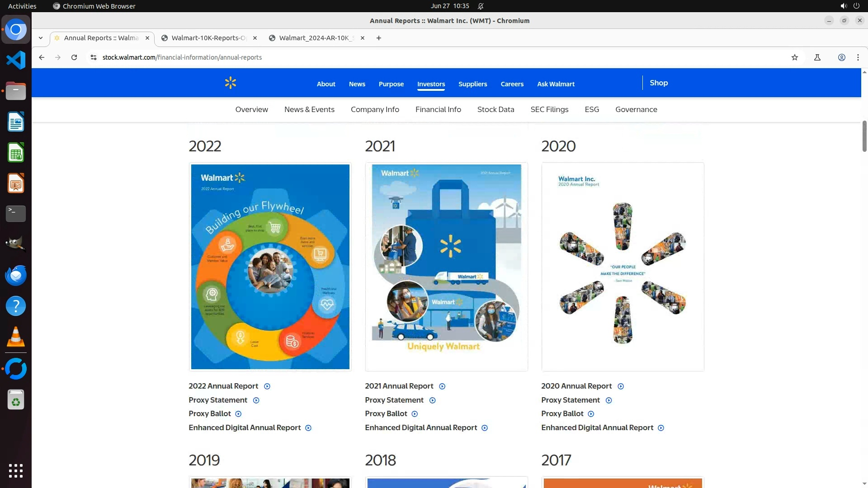Select Investors in top navigation
Image resolution: width=868 pixels, height=488 pixels.
(431, 84)
